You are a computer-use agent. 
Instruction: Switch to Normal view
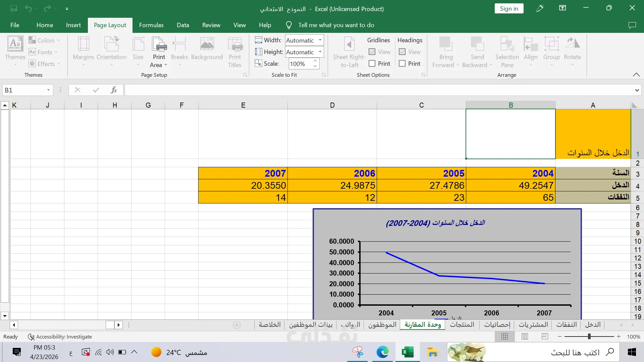pyautogui.click(x=504, y=337)
